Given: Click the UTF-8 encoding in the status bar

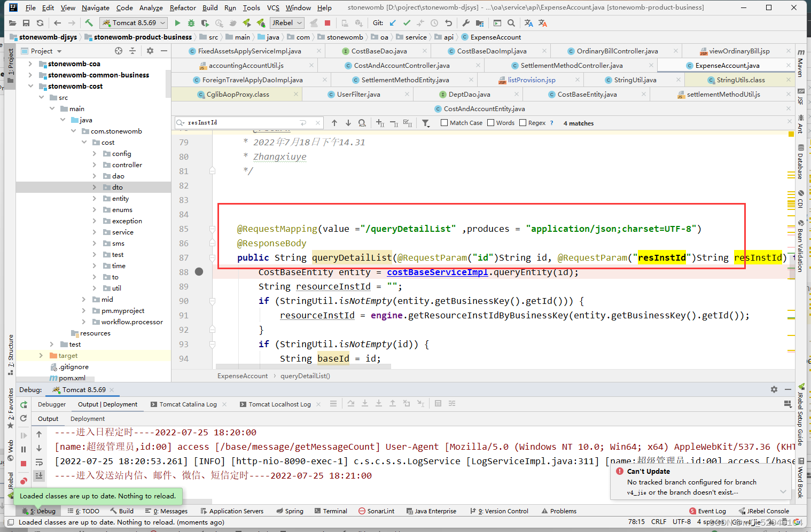Looking at the screenshot, I should (681, 522).
